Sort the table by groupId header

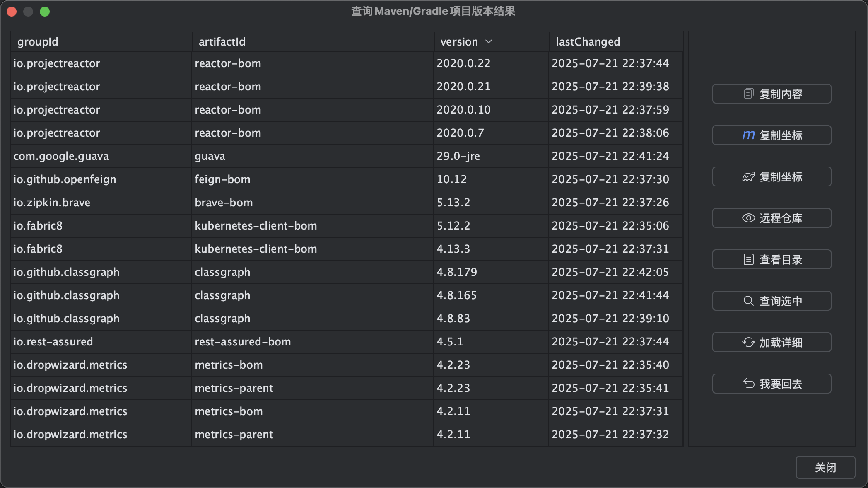[x=38, y=41]
